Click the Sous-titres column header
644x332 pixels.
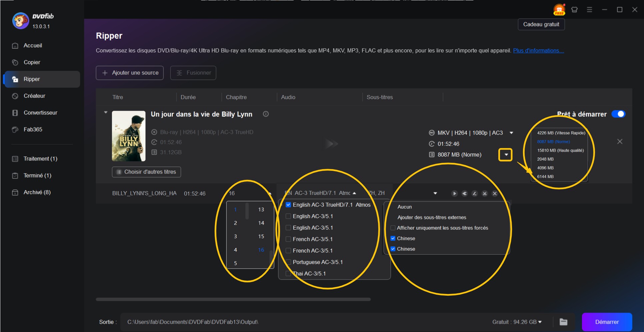380,97
